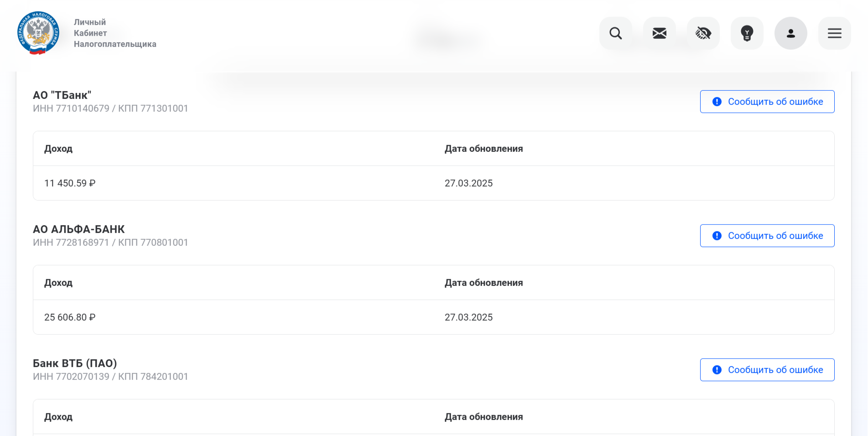
Task: Select АЛЬФА-БАНК update date 27.03.2025
Action: click(x=468, y=317)
